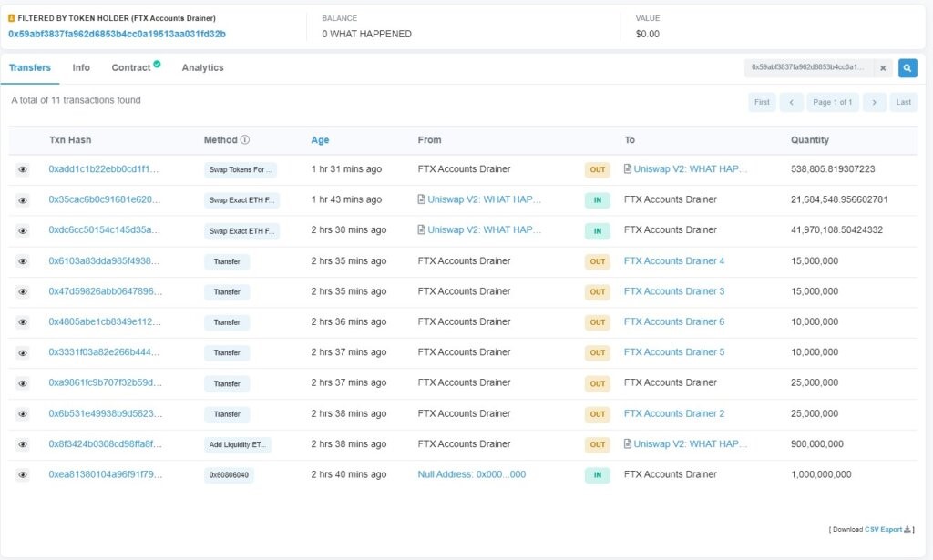
Task: Switch to the Info tab
Action: tap(81, 67)
